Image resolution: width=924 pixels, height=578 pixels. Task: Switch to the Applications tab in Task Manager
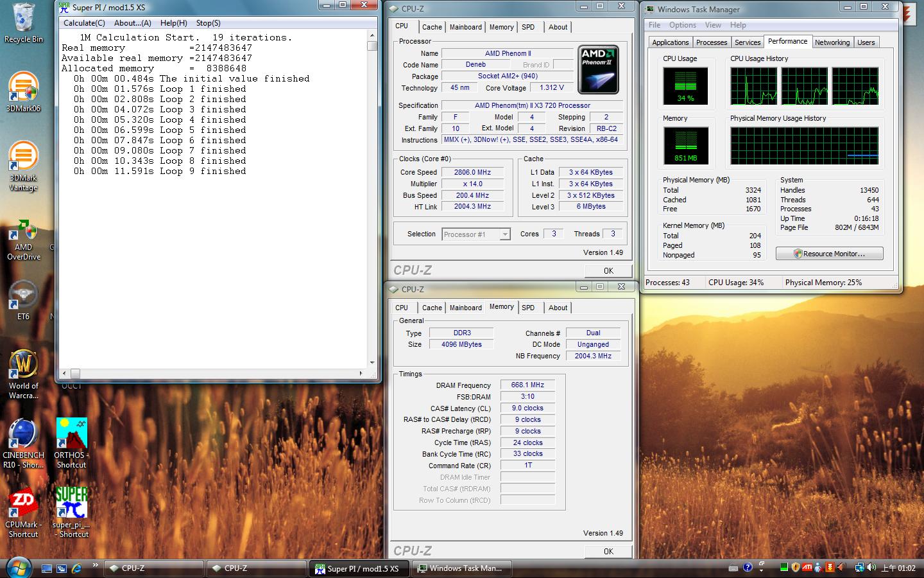pyautogui.click(x=670, y=42)
